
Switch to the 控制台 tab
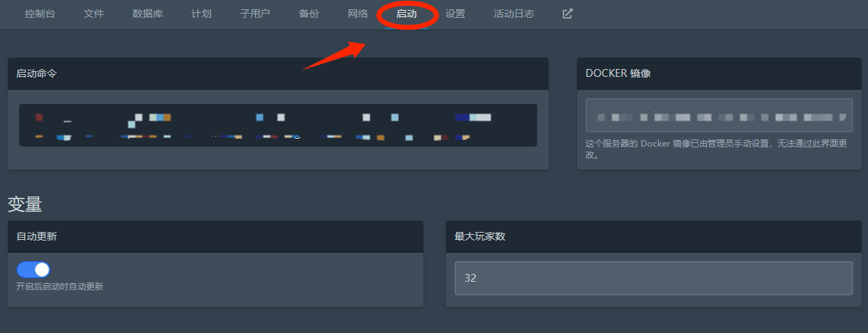point(39,14)
